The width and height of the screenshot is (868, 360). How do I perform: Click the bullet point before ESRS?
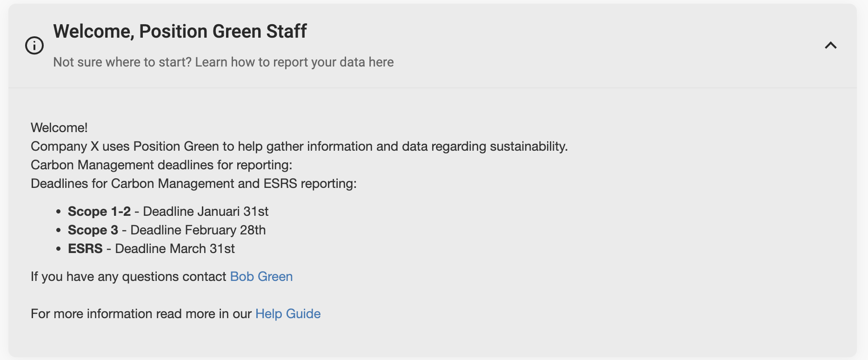(59, 249)
